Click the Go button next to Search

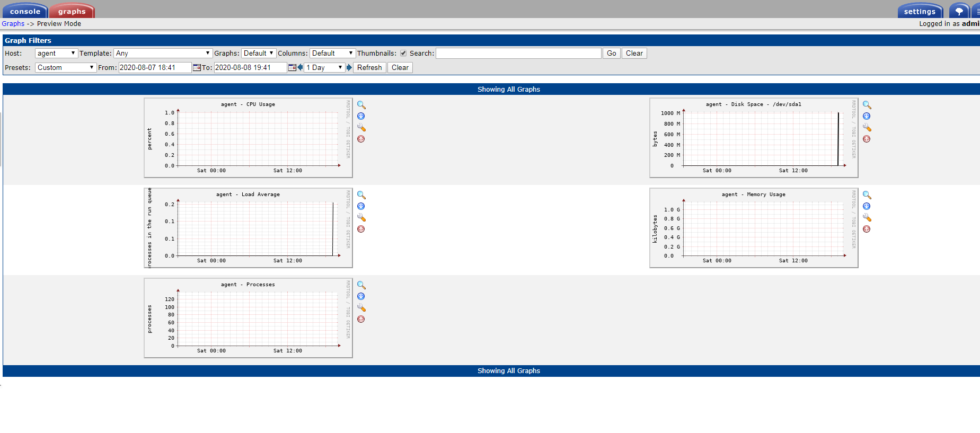coord(611,54)
